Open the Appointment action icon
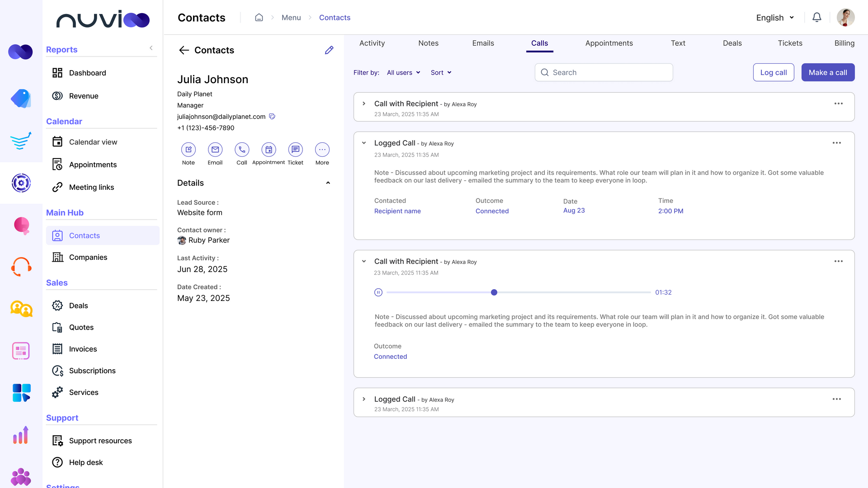 [269, 150]
